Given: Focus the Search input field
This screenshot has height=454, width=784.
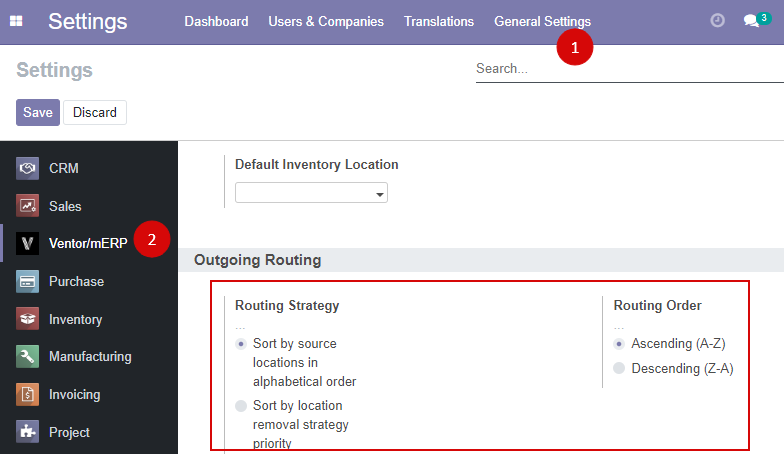Looking at the screenshot, I should coord(630,68).
